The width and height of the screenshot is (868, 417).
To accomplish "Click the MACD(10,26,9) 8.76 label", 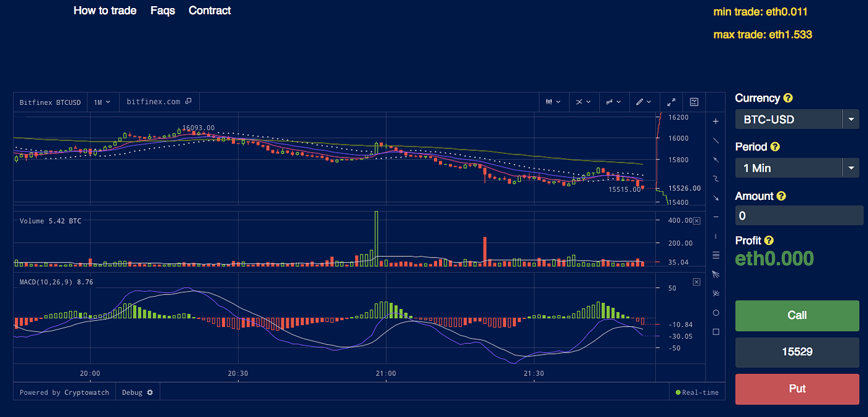I will click(x=56, y=282).
